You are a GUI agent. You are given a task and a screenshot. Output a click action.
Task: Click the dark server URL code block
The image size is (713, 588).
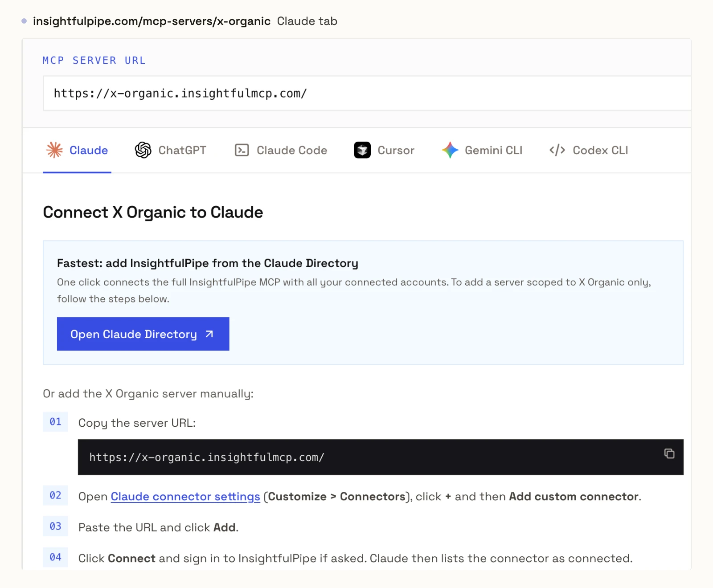pyautogui.click(x=381, y=457)
